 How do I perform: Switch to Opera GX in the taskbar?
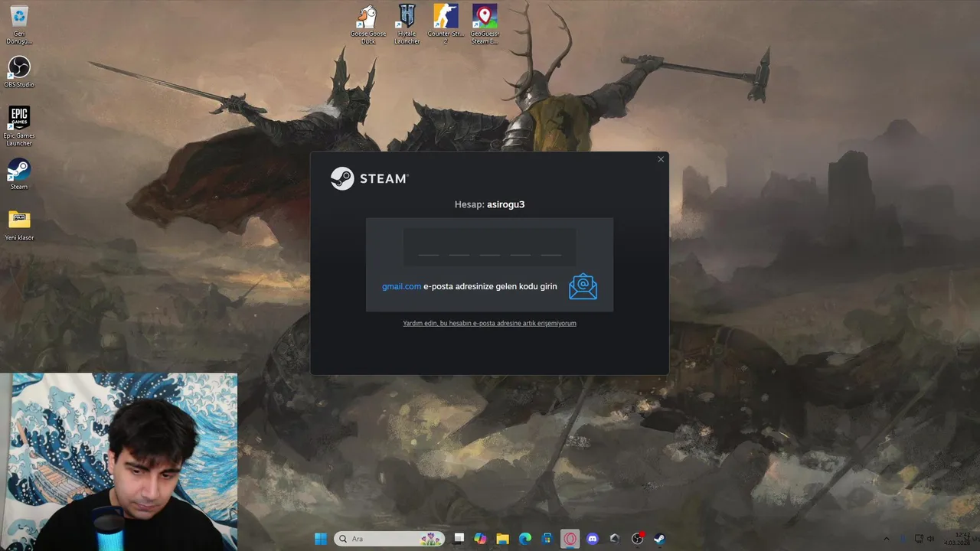570,539
